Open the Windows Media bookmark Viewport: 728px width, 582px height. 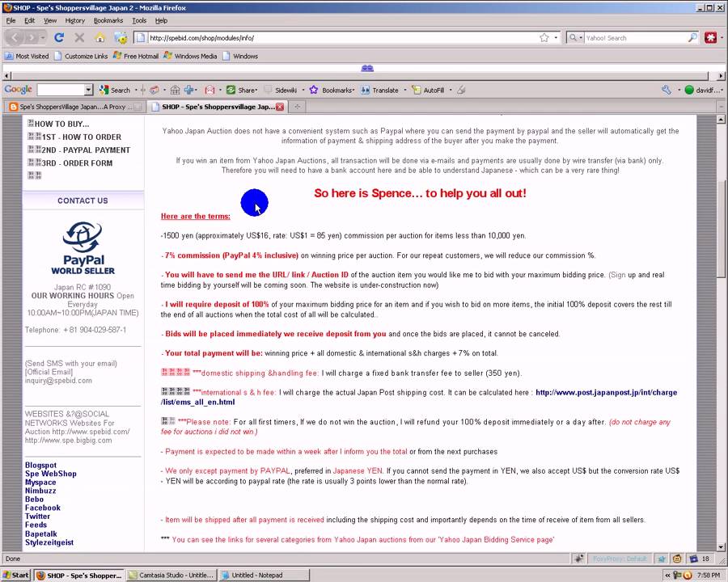tap(190, 56)
